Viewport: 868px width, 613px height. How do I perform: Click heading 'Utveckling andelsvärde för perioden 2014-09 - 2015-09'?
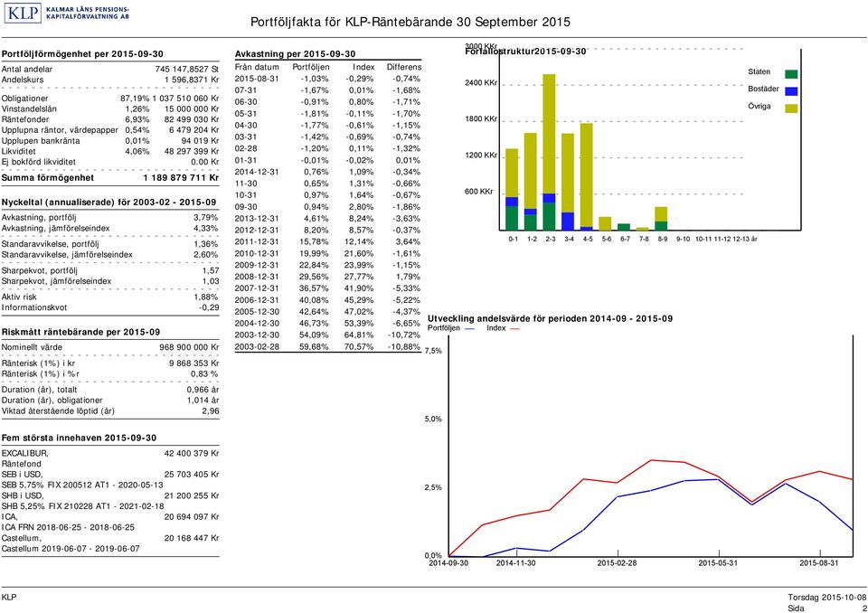pos(551,318)
